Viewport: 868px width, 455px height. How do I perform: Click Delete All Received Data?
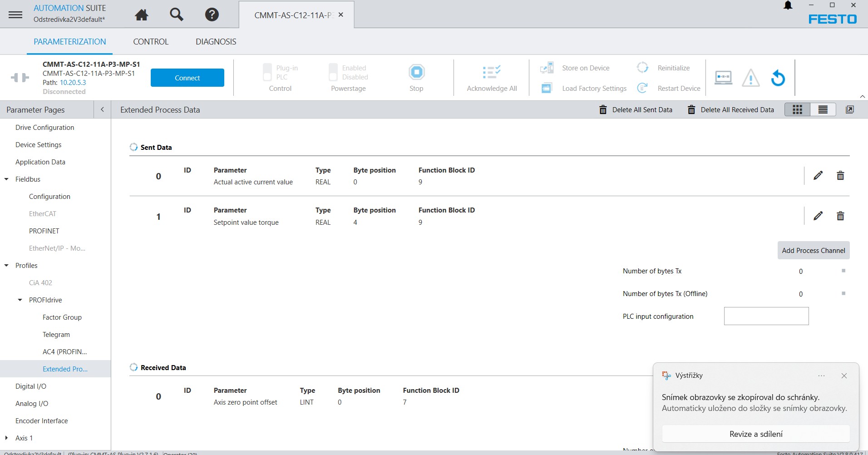click(x=730, y=110)
